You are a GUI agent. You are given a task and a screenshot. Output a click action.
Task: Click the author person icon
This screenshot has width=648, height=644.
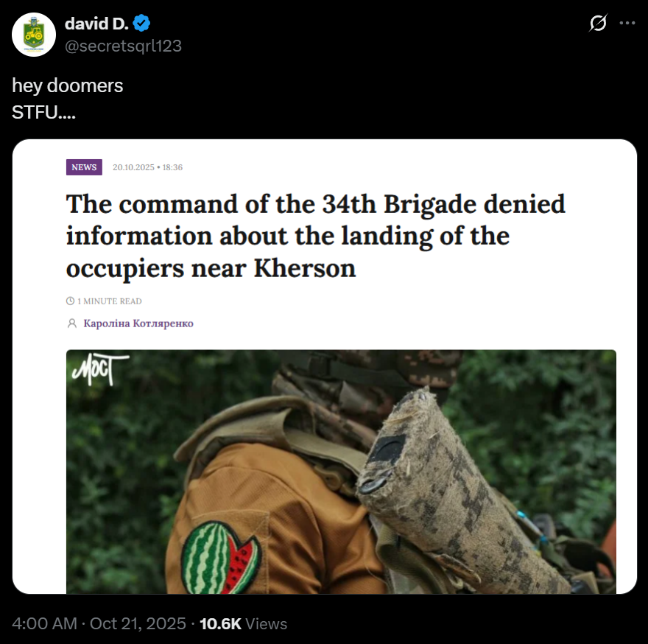72,323
